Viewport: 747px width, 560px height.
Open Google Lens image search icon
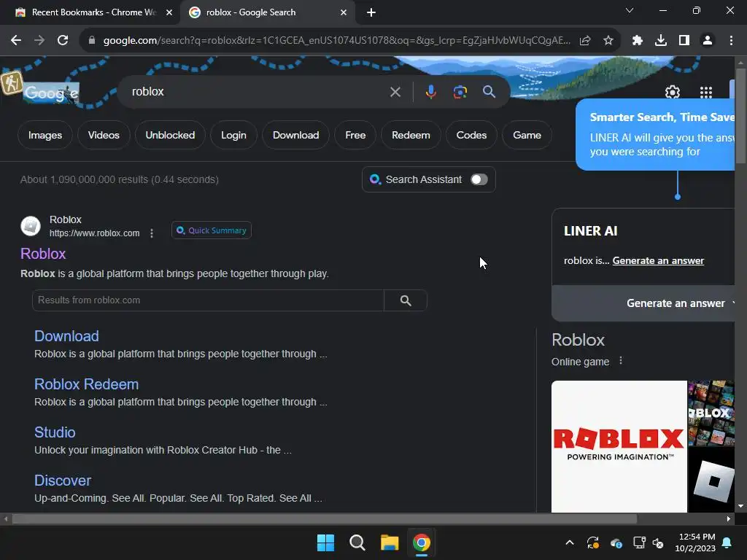pyautogui.click(x=460, y=91)
